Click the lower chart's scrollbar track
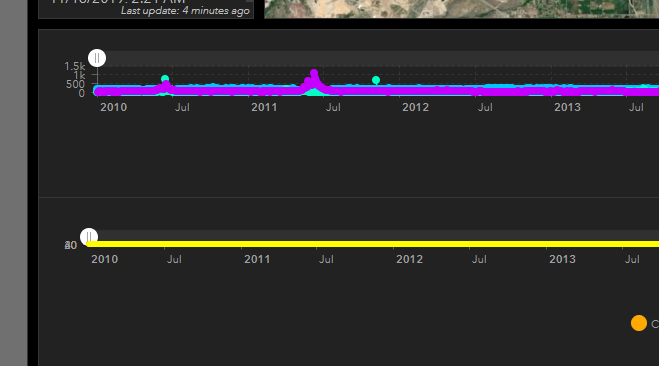Screen dimensions: 659x366 click(374, 235)
